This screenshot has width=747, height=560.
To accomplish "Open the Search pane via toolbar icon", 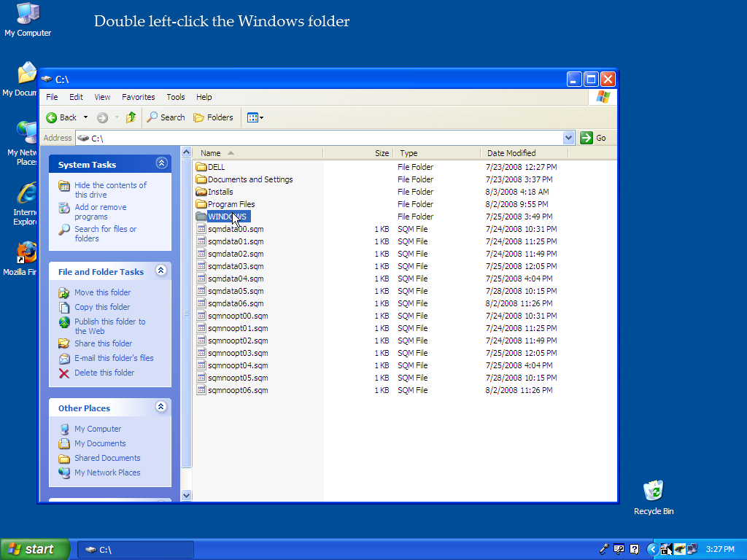I will point(166,117).
